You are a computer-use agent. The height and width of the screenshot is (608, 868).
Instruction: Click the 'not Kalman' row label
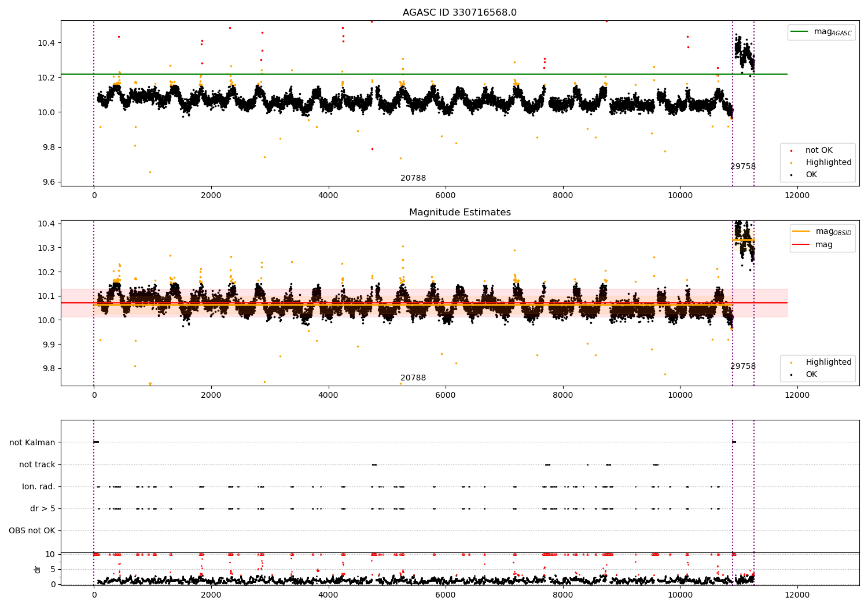pos(32,442)
